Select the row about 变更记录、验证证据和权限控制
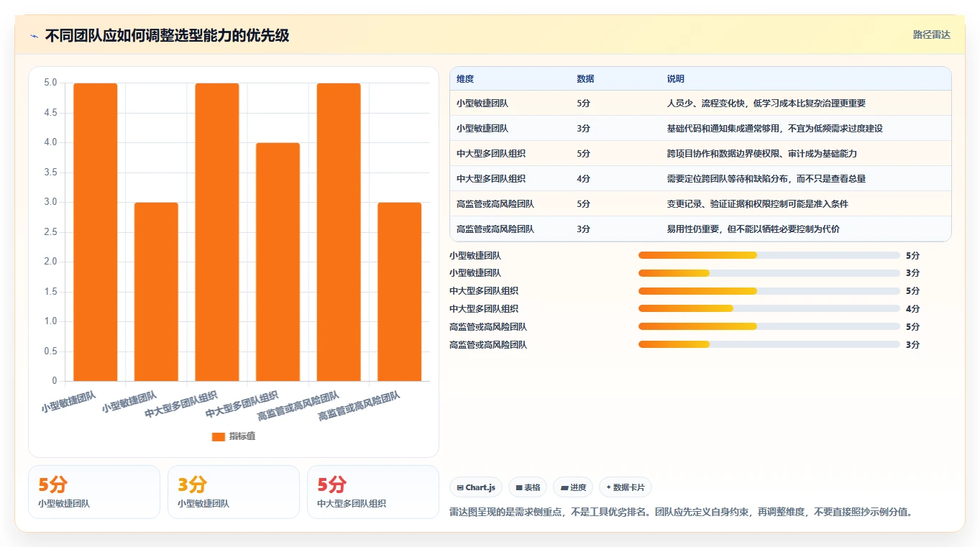Screen dimensions: 980x547 pos(700,203)
